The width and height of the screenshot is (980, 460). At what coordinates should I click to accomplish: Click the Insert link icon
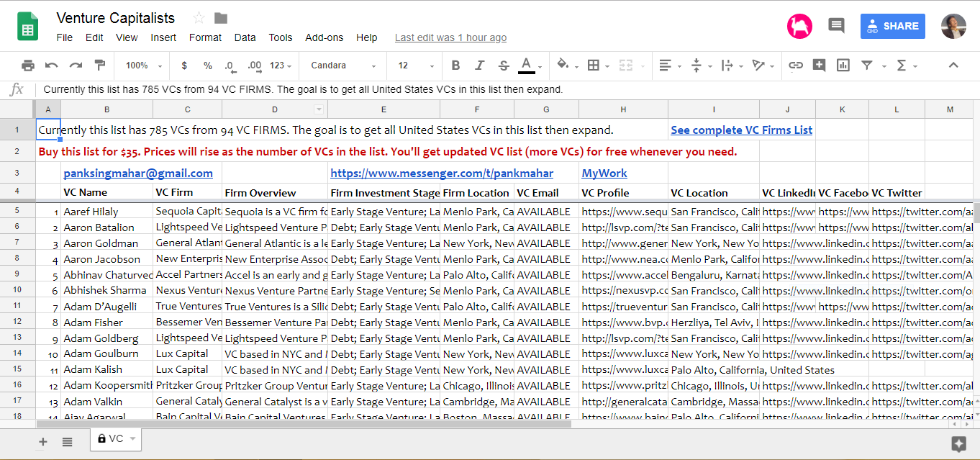(796, 66)
